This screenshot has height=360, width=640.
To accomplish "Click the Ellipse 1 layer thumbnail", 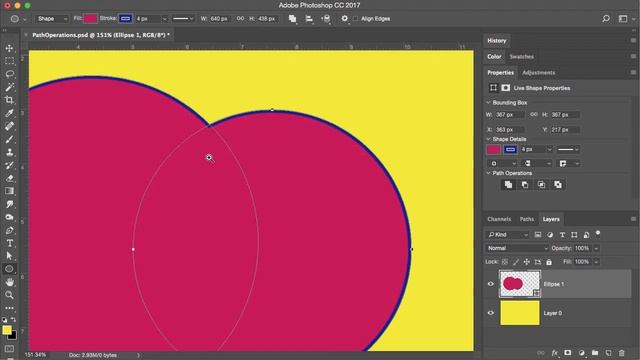I will [520, 284].
